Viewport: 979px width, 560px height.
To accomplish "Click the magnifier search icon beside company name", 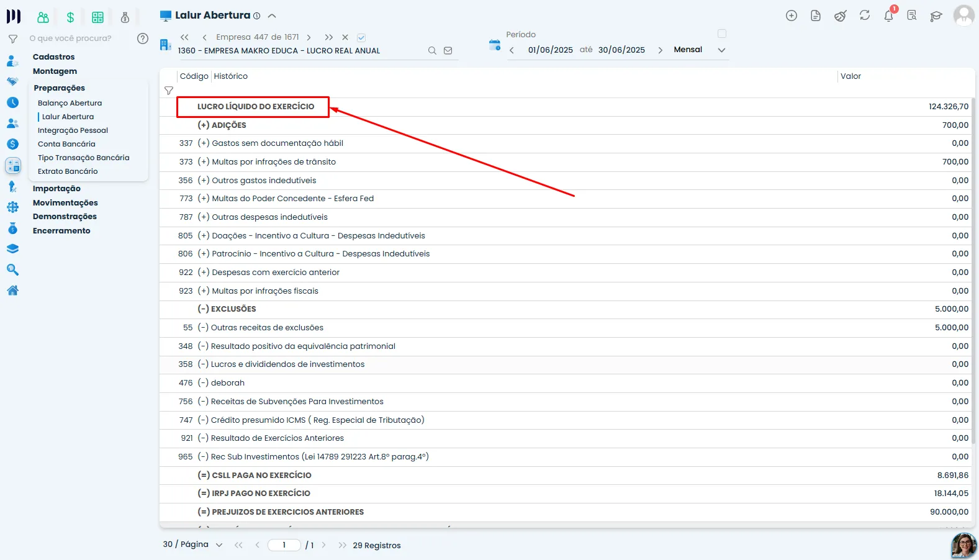I will [432, 51].
